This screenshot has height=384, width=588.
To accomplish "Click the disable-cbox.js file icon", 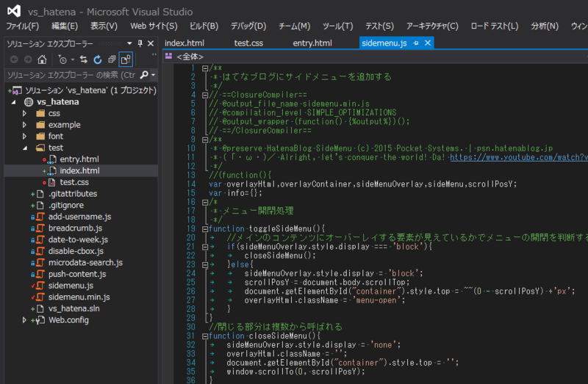I will click(40, 251).
